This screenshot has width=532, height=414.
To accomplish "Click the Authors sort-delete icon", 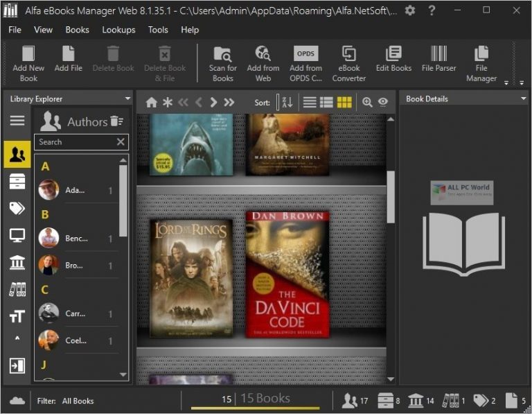I will click(116, 121).
